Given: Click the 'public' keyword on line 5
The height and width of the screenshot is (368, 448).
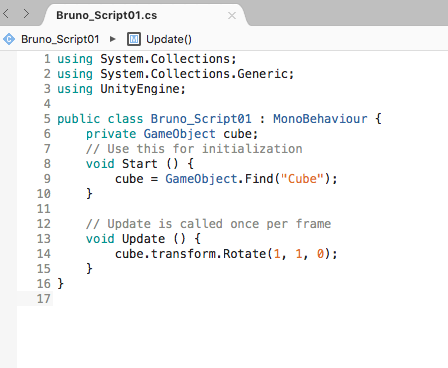Looking at the screenshot, I should [x=79, y=119].
